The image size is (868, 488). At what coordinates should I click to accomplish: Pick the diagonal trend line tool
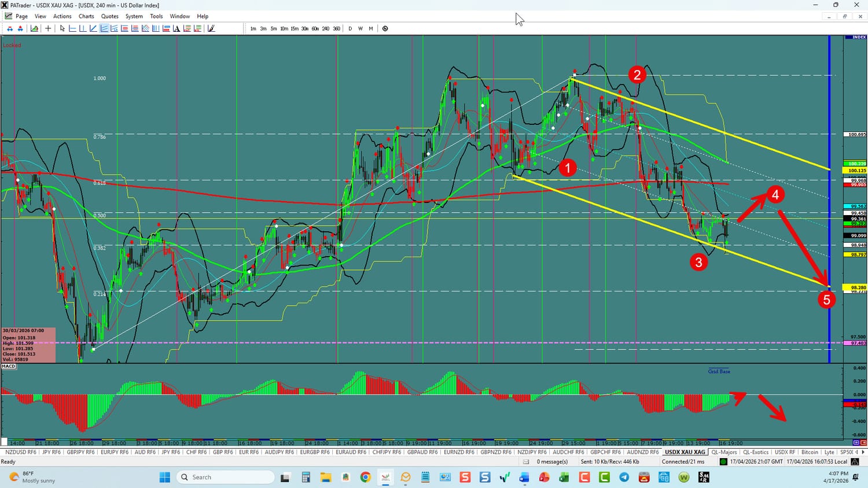point(93,28)
